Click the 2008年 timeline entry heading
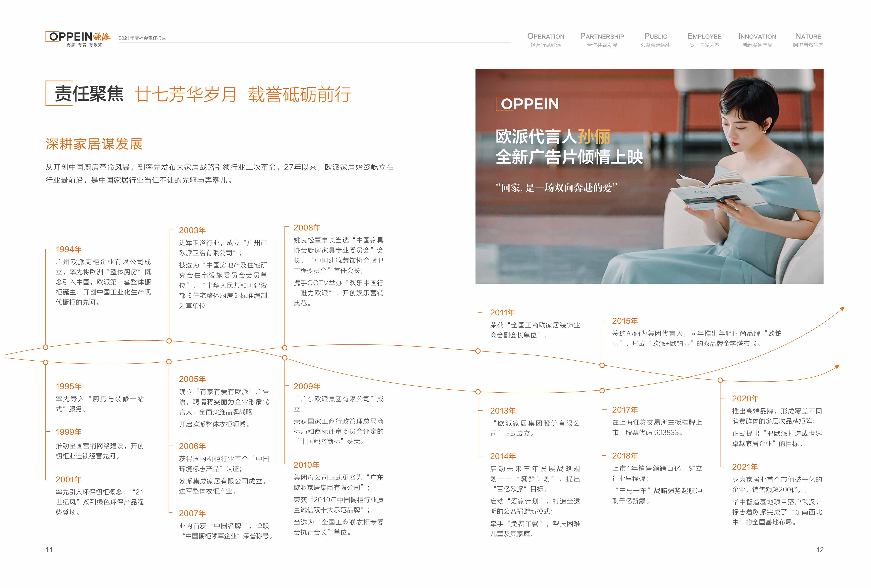871x588 pixels. 307,228
